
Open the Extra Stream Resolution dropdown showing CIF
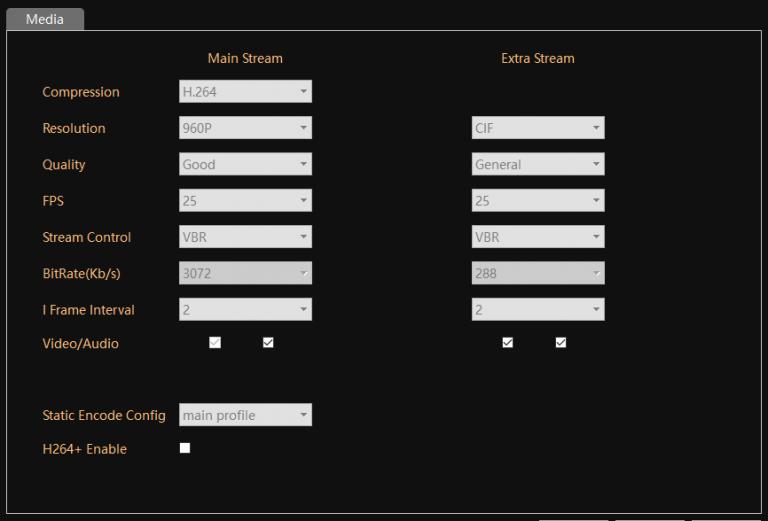click(x=538, y=128)
